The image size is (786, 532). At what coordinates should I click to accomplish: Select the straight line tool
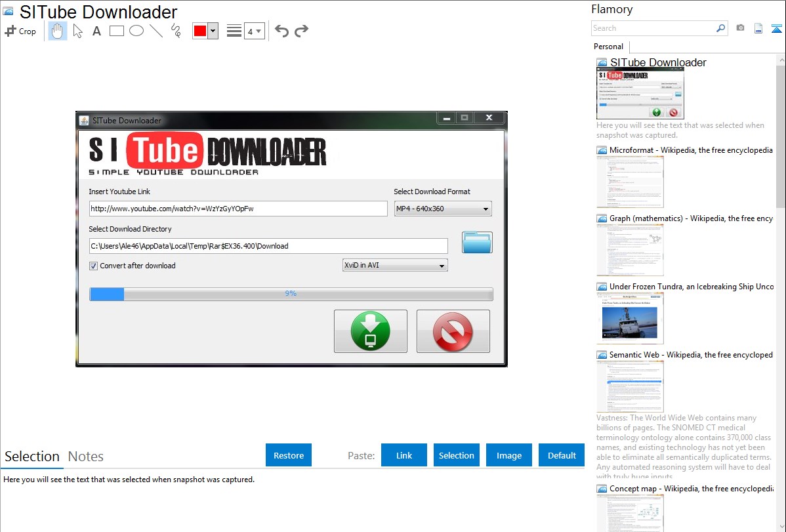(156, 31)
